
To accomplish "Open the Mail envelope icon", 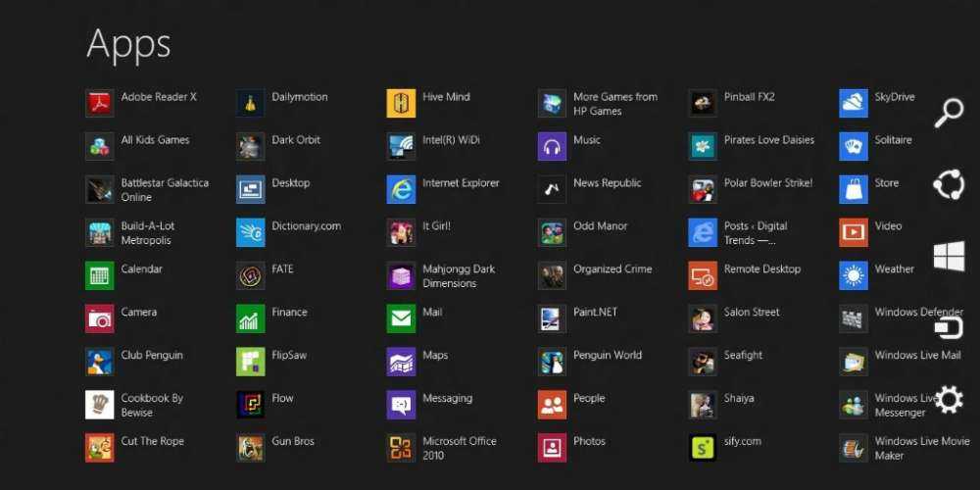I will (x=401, y=318).
